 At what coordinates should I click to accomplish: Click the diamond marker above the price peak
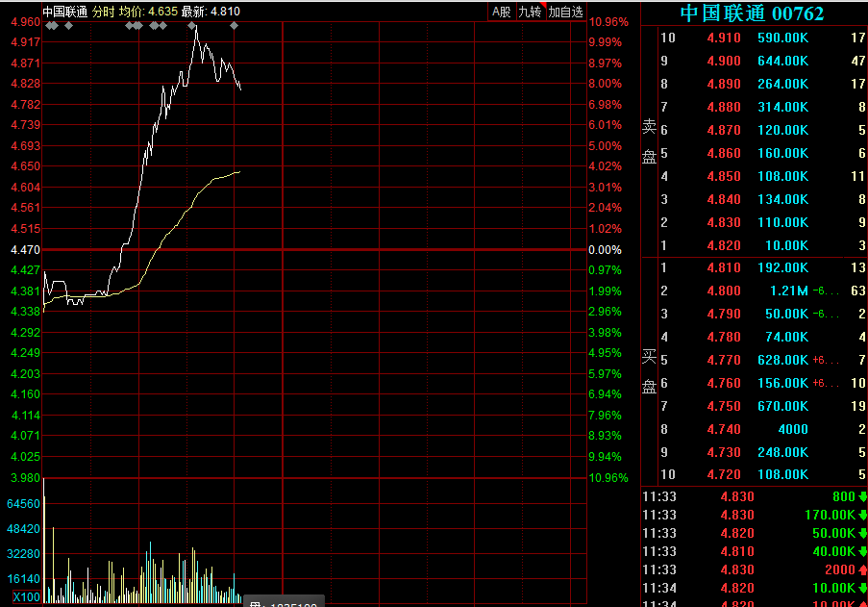191,25
